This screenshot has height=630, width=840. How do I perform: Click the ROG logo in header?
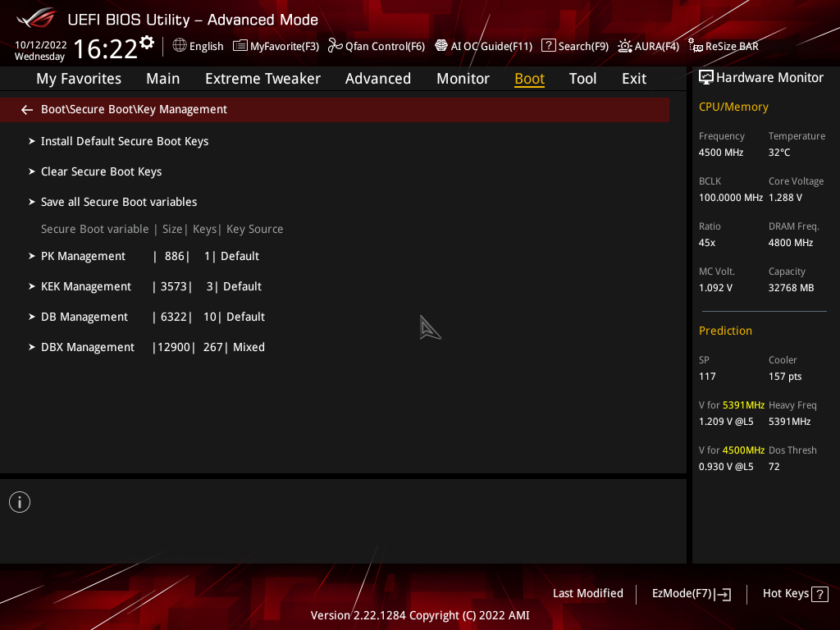coord(35,18)
